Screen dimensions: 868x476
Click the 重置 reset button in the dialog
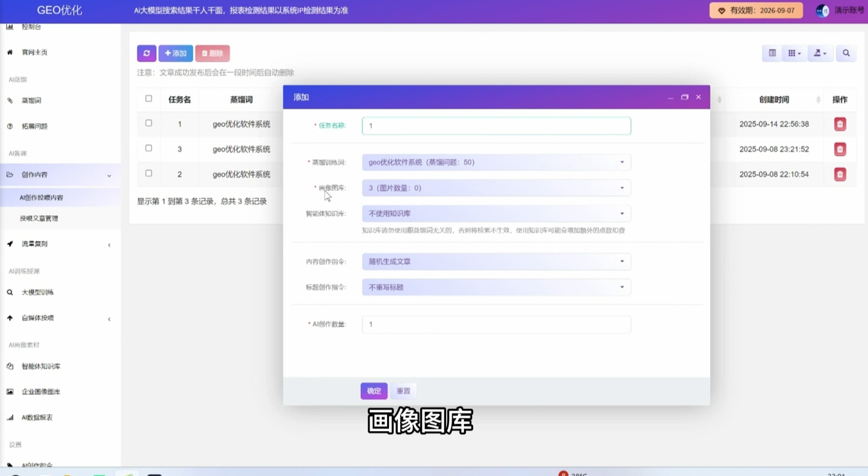point(403,391)
